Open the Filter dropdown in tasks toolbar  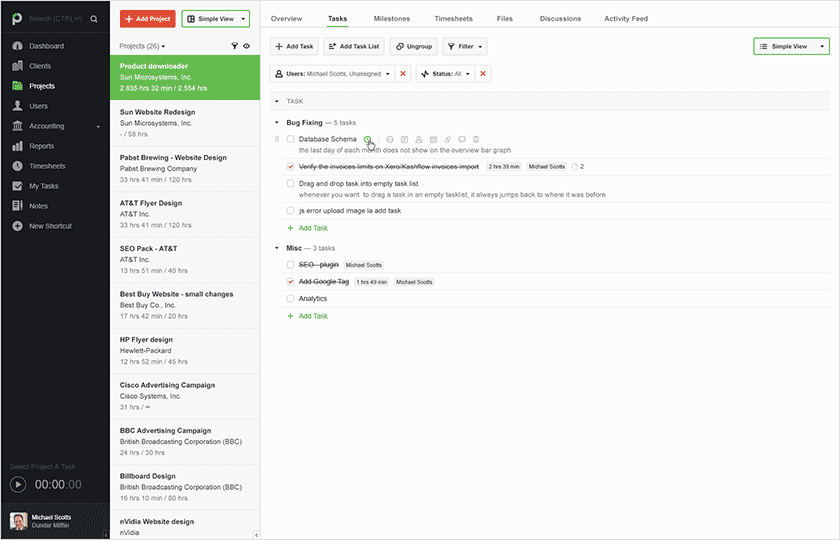[465, 46]
